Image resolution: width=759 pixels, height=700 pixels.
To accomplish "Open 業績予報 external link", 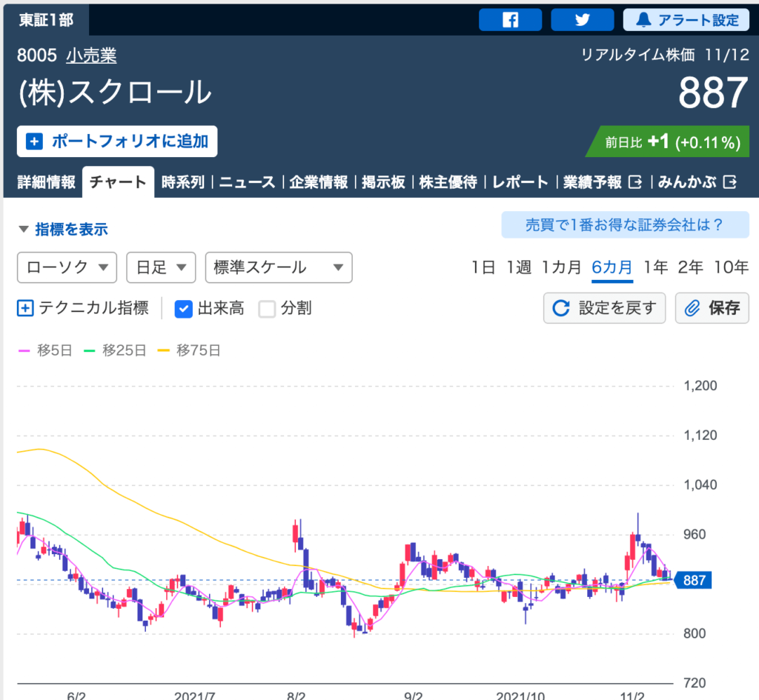I will click(x=602, y=182).
